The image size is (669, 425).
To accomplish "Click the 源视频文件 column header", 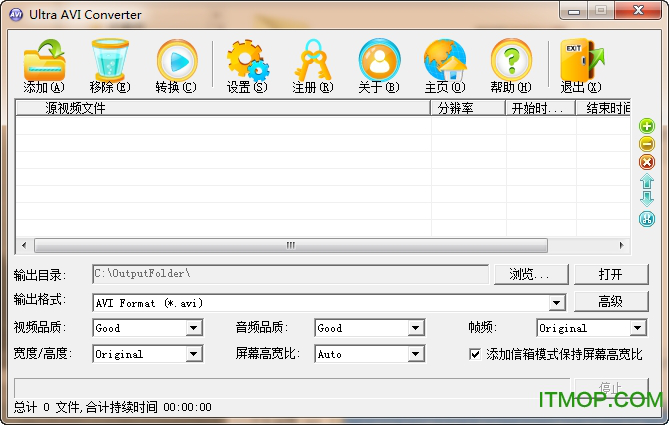I will coord(223,108).
